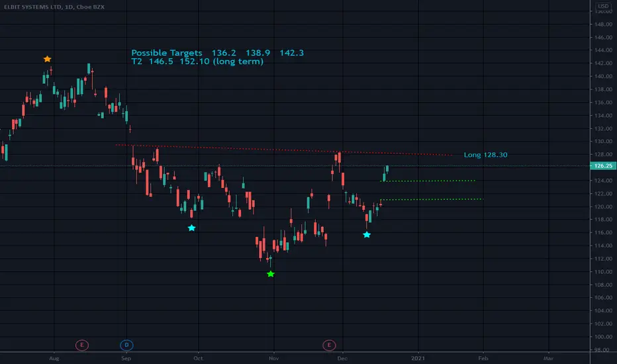Click the USD currency label on price axis
This screenshot has height=364, width=617.
point(603,7)
